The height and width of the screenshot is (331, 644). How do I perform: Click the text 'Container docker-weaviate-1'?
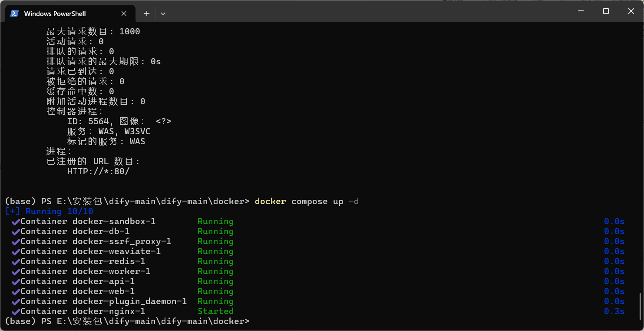point(90,252)
